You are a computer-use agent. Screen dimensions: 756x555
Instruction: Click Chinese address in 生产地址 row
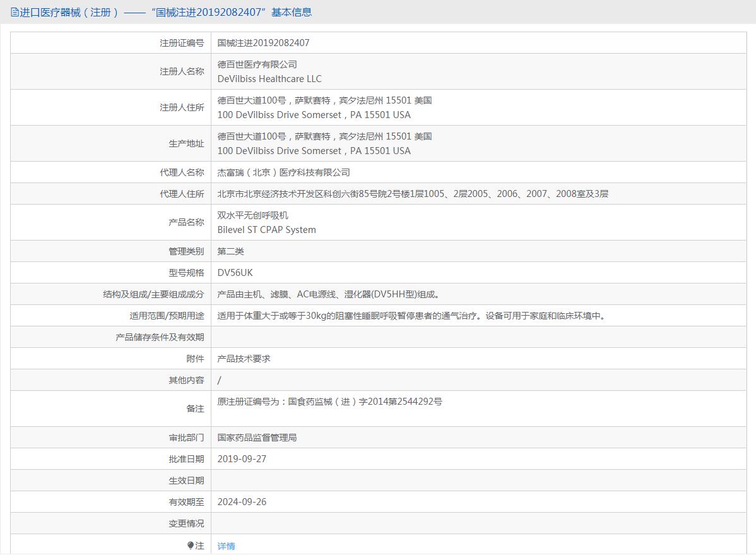324,136
